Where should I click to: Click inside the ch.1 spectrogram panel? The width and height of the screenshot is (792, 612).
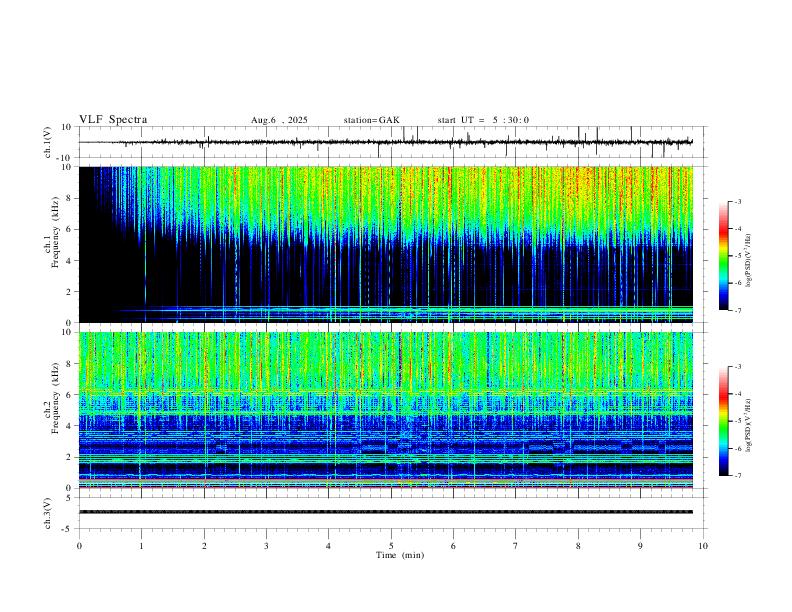pyautogui.click(x=386, y=244)
